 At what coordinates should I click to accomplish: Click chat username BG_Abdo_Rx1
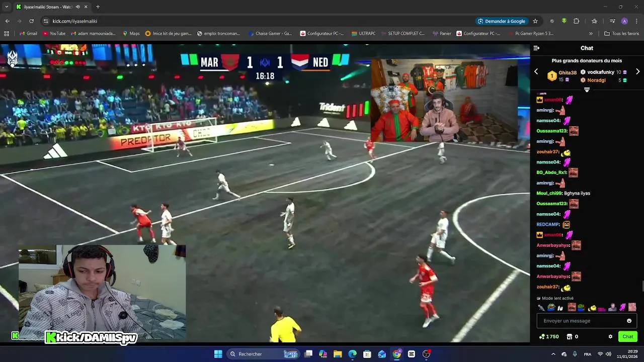click(551, 172)
